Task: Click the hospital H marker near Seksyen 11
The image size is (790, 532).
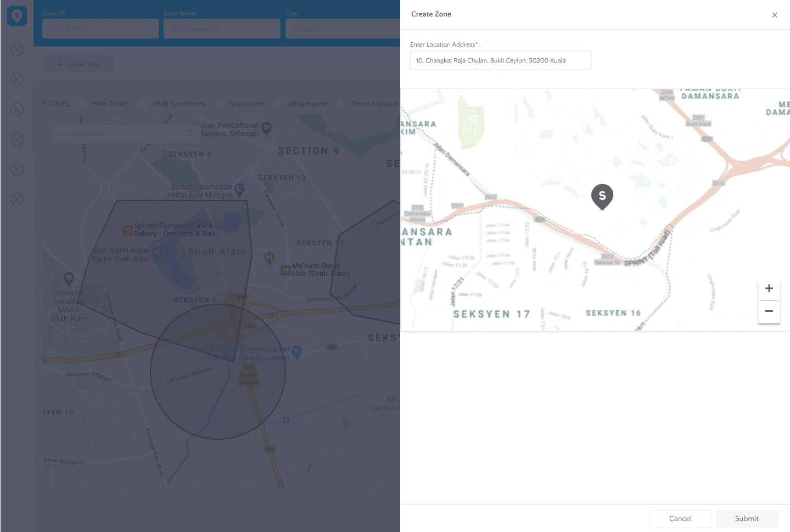Action: click(x=269, y=257)
